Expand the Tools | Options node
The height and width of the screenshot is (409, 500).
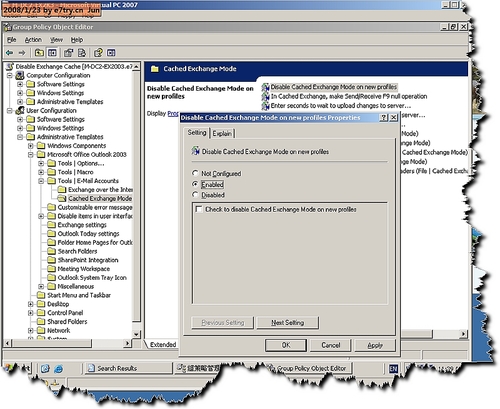[41, 163]
